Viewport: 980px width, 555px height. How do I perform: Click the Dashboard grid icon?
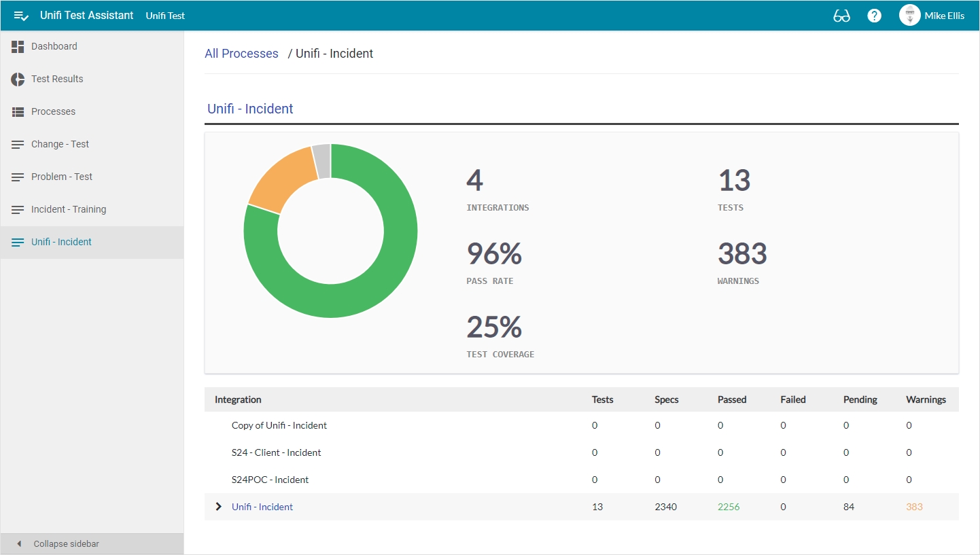pos(18,46)
